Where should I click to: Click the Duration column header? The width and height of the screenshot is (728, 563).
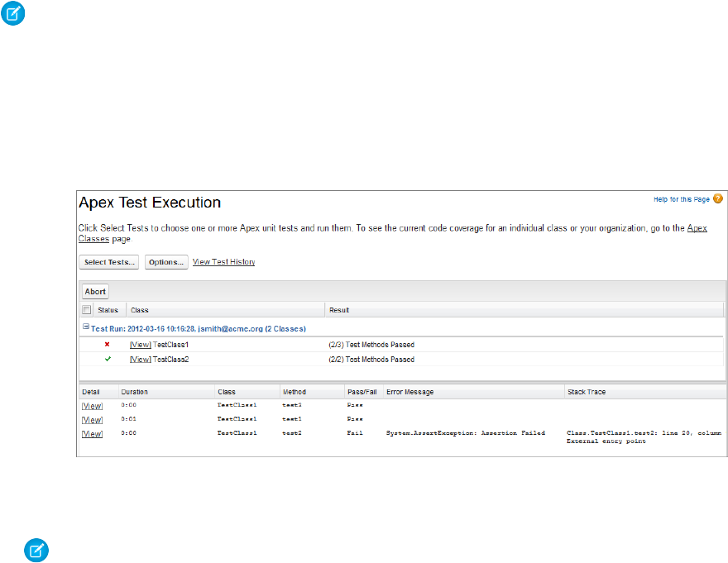[135, 391]
